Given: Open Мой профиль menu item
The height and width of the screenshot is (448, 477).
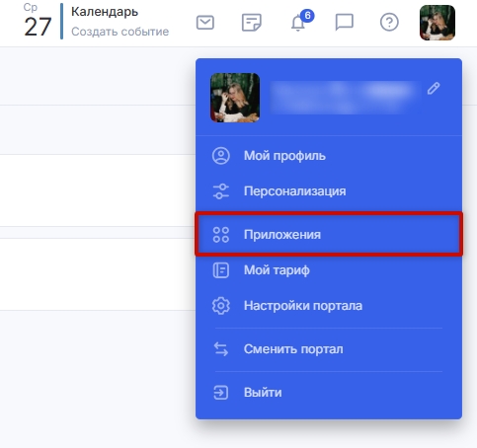Looking at the screenshot, I should tap(329, 156).
